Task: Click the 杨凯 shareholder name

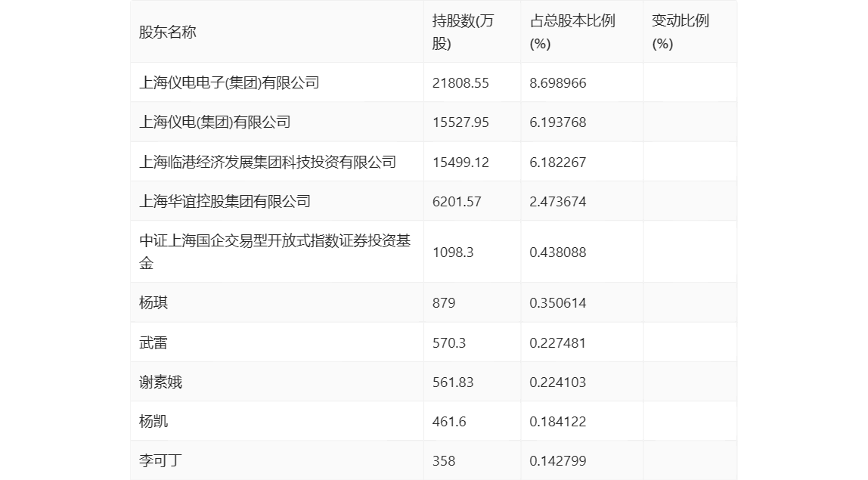Action: click(151, 420)
